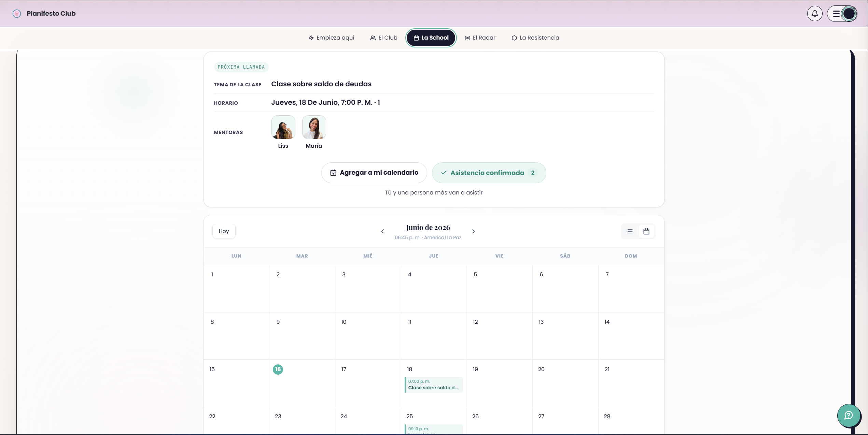Open the El Radar tab

[x=480, y=38]
